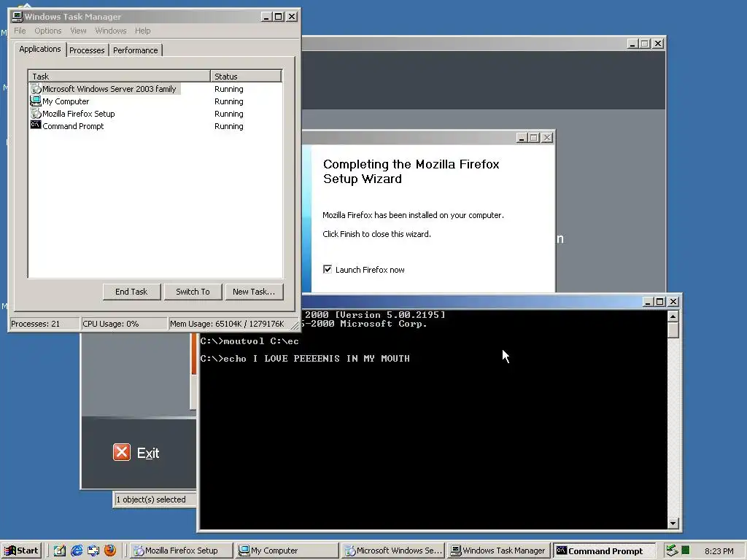This screenshot has width=747, height=560.
Task: Click the red X Exit icon
Action: (122, 452)
